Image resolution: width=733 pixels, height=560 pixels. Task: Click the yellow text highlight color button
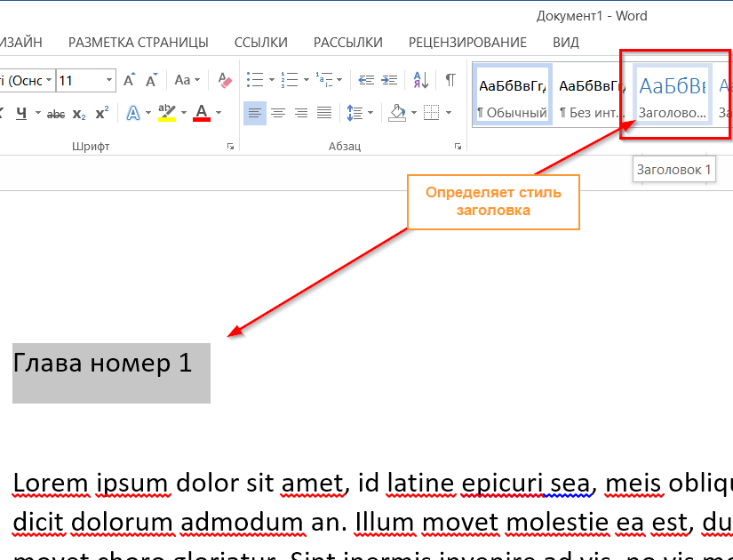pyautogui.click(x=165, y=113)
